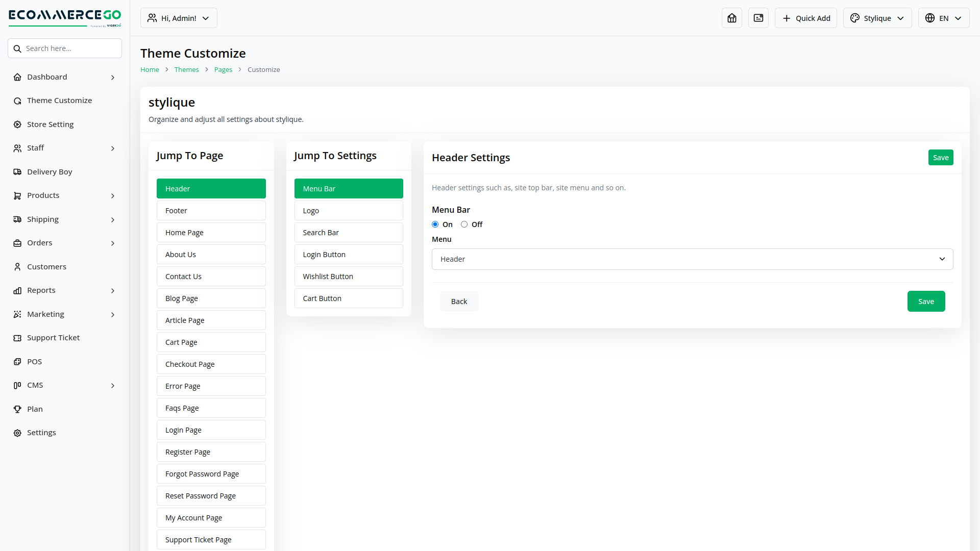This screenshot has width=980, height=551.
Task: Follow the Themes breadcrumb link
Action: [x=186, y=69]
